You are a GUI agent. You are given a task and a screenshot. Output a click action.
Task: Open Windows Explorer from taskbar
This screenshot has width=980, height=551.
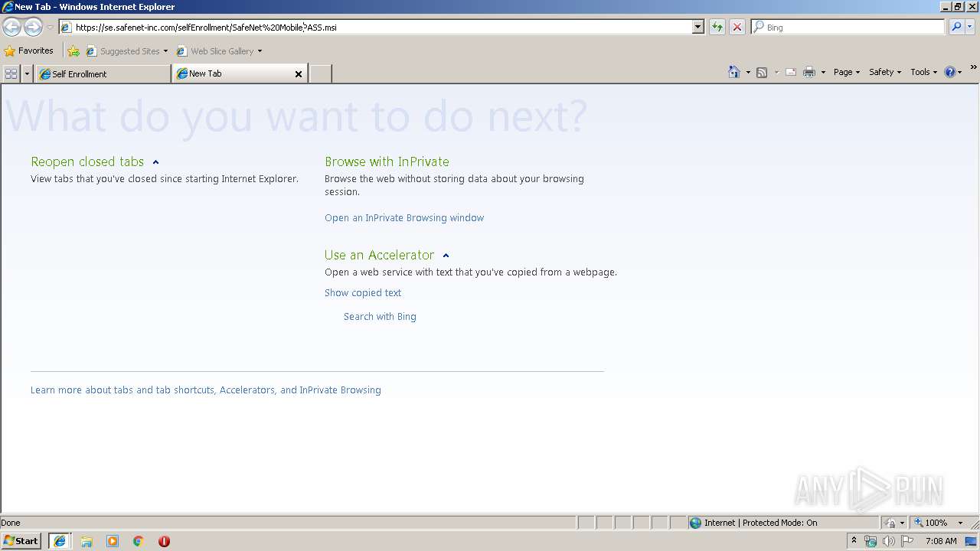pyautogui.click(x=87, y=541)
